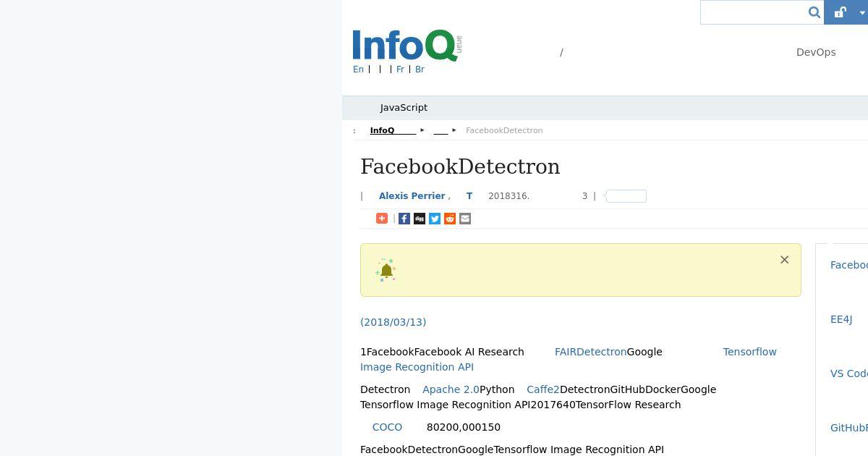Open the DevOps topic menu
Viewport: 868px width, 456px height.
tap(816, 52)
